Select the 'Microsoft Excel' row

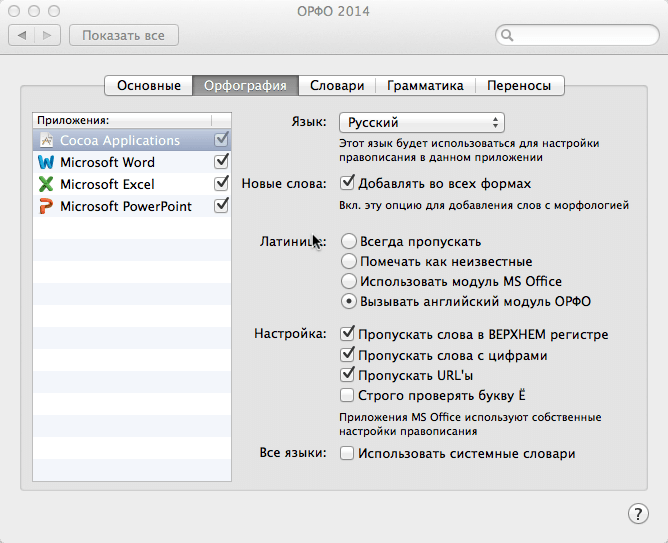coord(132,184)
